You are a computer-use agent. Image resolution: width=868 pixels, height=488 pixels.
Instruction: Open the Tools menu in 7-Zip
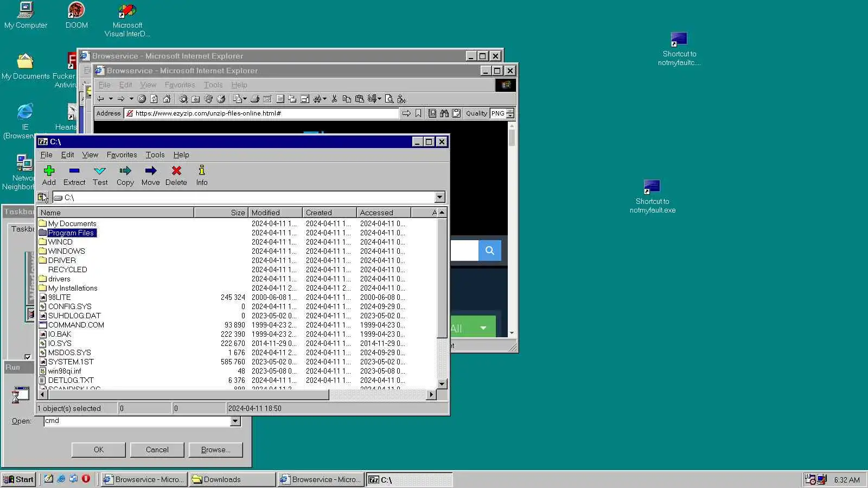(x=155, y=155)
